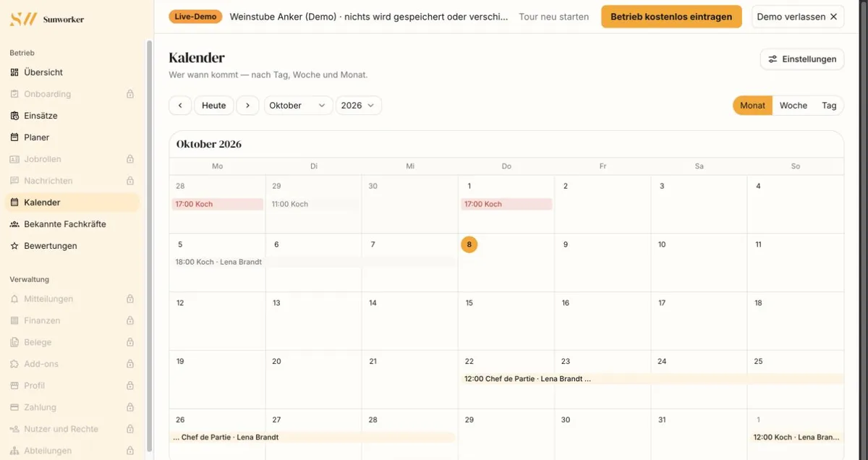The image size is (868, 460).
Task: Open Chef de Partie entry on the 26th
Action: (314, 437)
